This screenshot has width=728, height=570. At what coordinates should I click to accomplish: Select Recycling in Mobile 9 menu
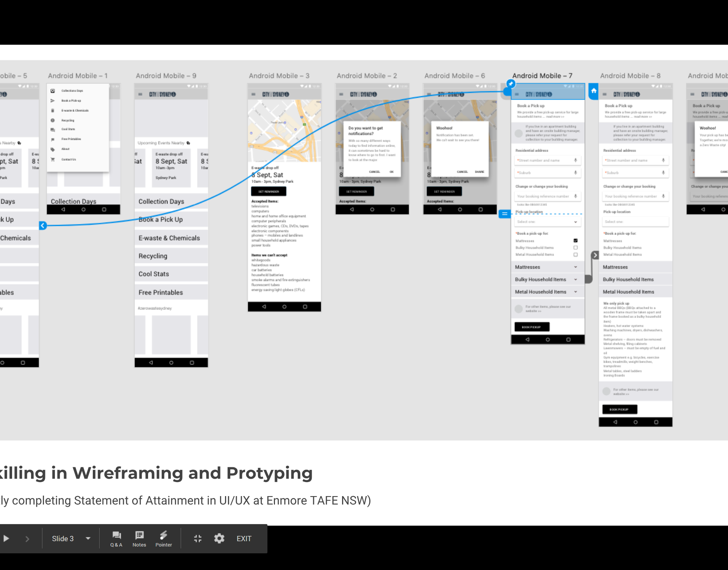point(171,256)
